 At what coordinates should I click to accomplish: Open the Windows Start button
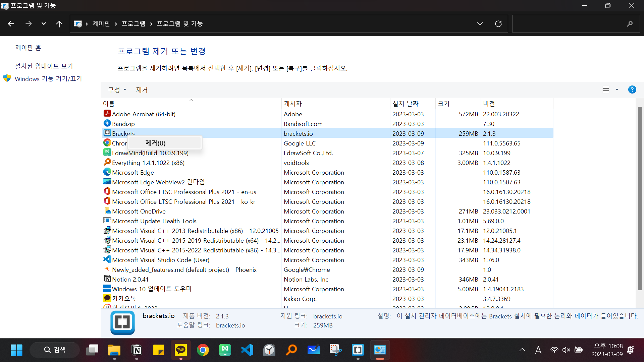pos(16,350)
